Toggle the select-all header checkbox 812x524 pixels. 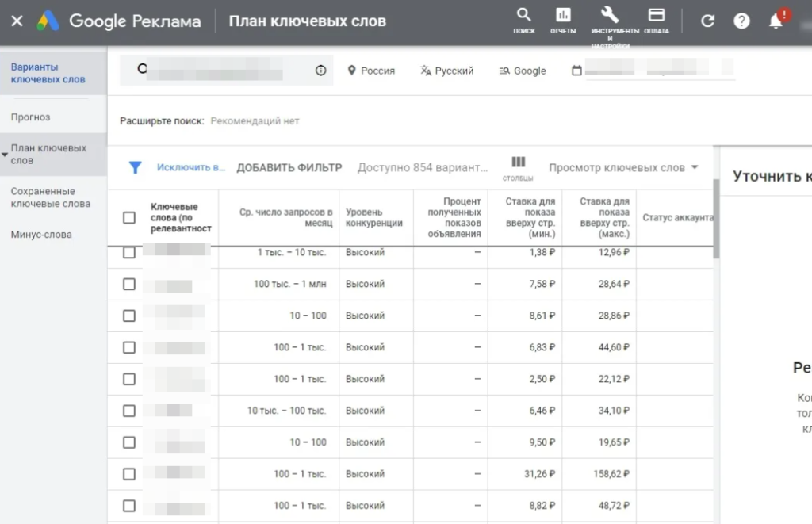pyautogui.click(x=129, y=217)
